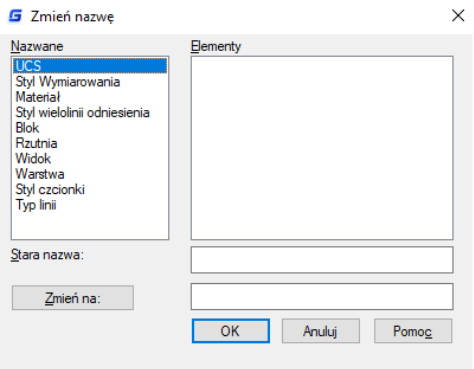Select Styl Wymiarowania in the list
The height and width of the screenshot is (369, 474).
pyautogui.click(x=90, y=81)
